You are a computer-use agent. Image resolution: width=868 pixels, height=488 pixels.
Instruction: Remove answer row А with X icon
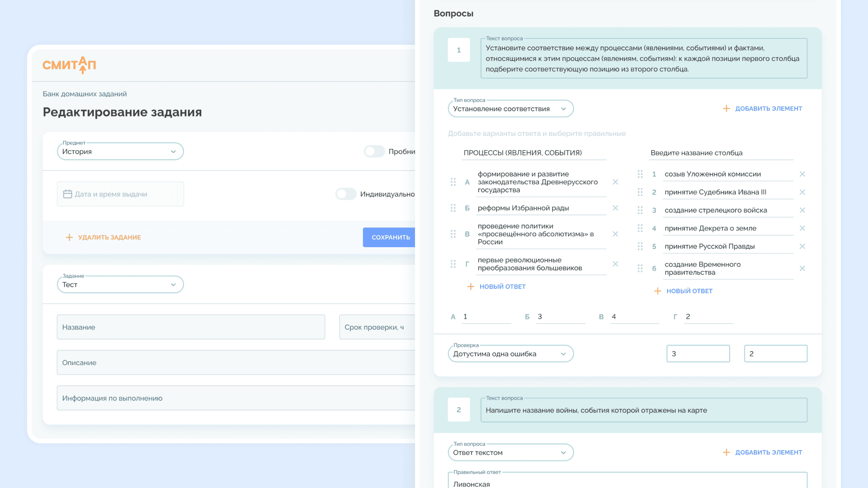click(x=615, y=182)
